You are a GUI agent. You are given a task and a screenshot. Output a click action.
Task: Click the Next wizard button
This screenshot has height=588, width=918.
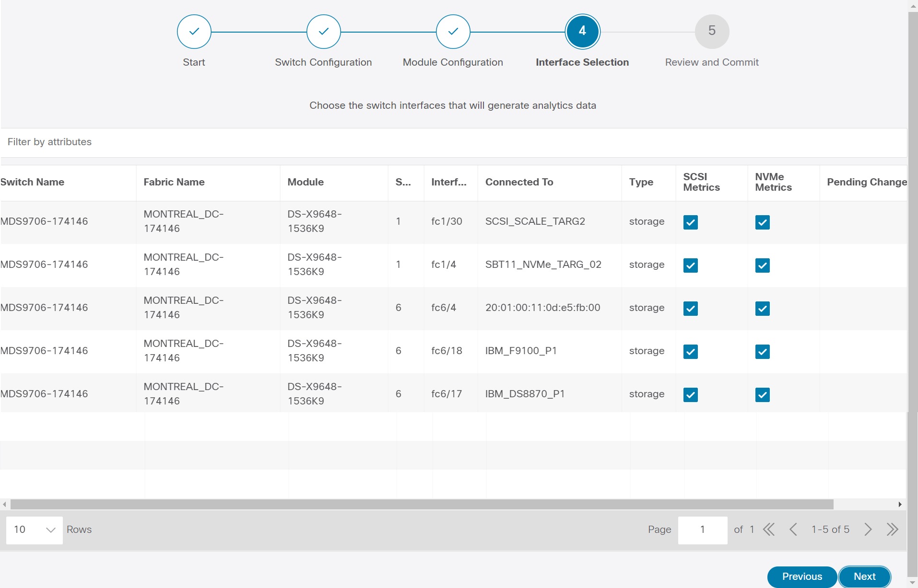(864, 576)
